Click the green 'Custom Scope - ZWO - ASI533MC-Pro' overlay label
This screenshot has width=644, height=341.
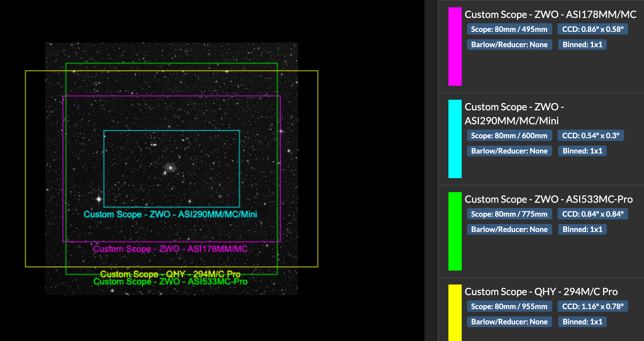(170, 282)
